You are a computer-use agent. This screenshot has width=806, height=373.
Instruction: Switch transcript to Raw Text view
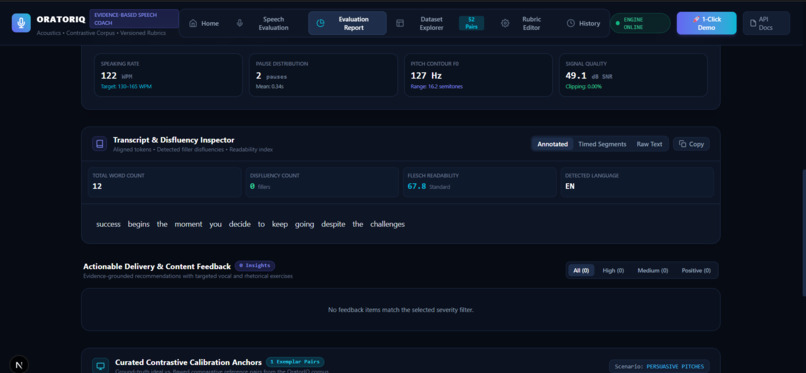click(x=649, y=144)
